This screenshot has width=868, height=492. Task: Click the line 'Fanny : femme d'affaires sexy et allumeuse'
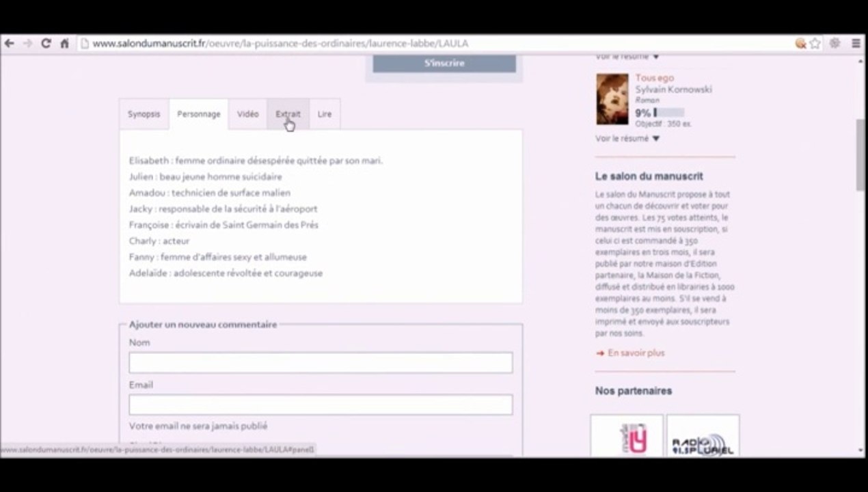[217, 257]
